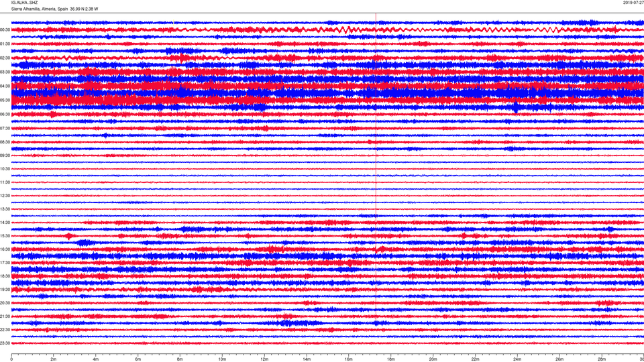The width and height of the screenshot is (644, 362).
Task: Select the 19:30 time row label
Action: [x=5, y=290]
